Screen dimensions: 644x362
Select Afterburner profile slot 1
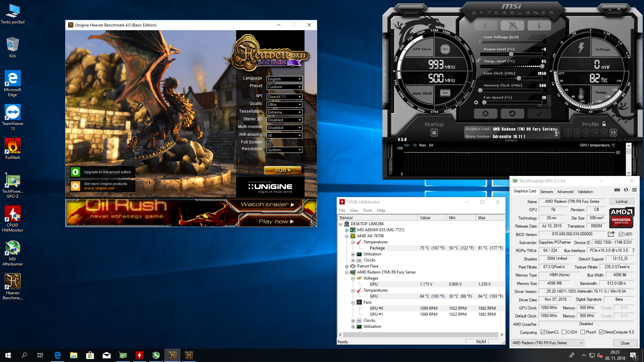coord(568,133)
